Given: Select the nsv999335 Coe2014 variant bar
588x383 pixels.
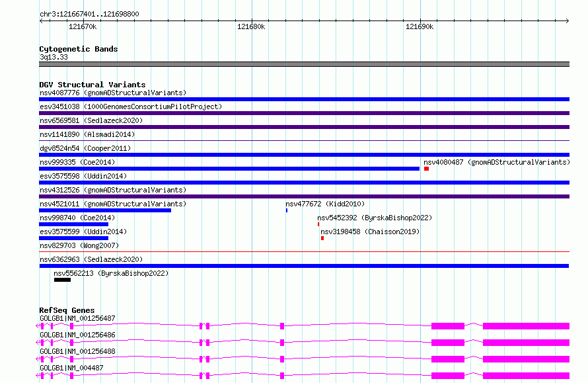Looking at the screenshot, I should click(x=229, y=169).
